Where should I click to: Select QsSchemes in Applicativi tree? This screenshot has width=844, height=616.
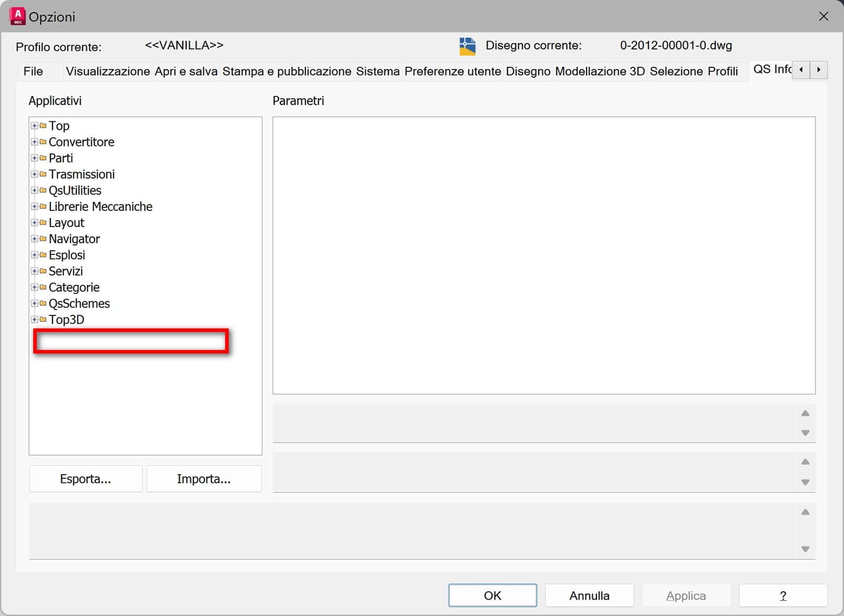point(79,303)
